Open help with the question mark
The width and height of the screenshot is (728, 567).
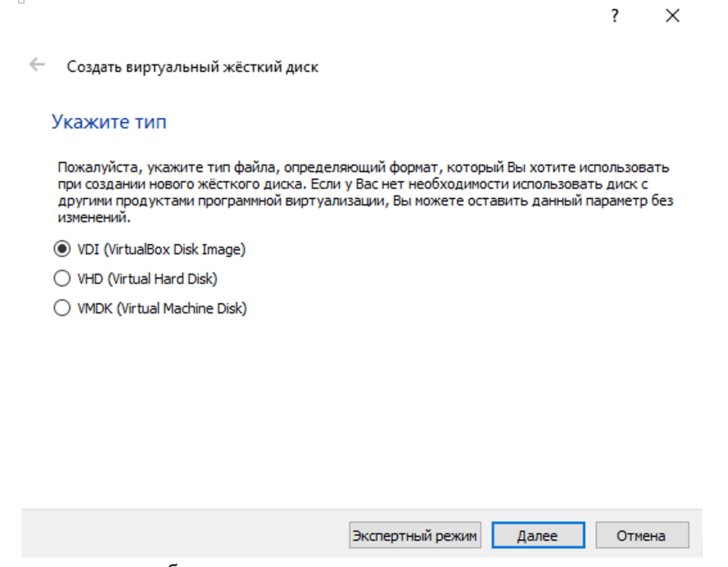pos(615,16)
